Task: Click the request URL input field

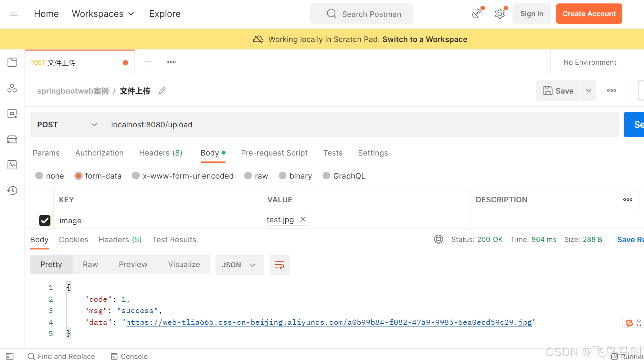Action: pos(361,125)
